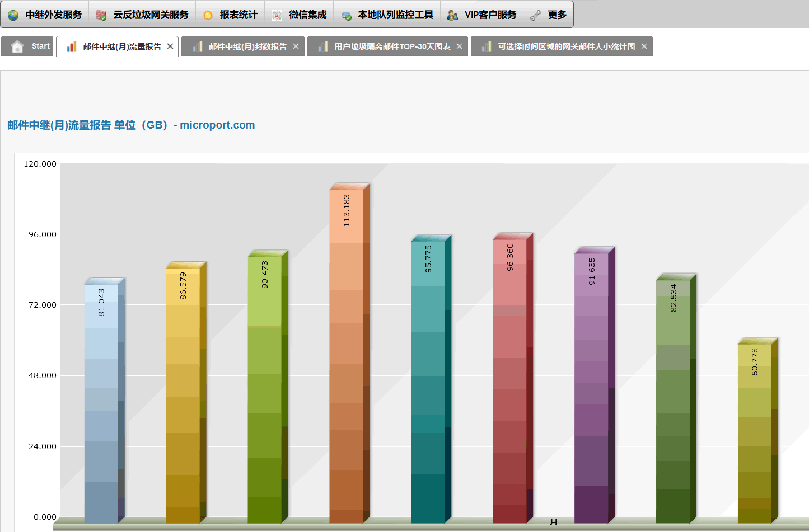Click the tallest bar labeled 113.183
The height and width of the screenshot is (532, 809).
tap(348, 347)
